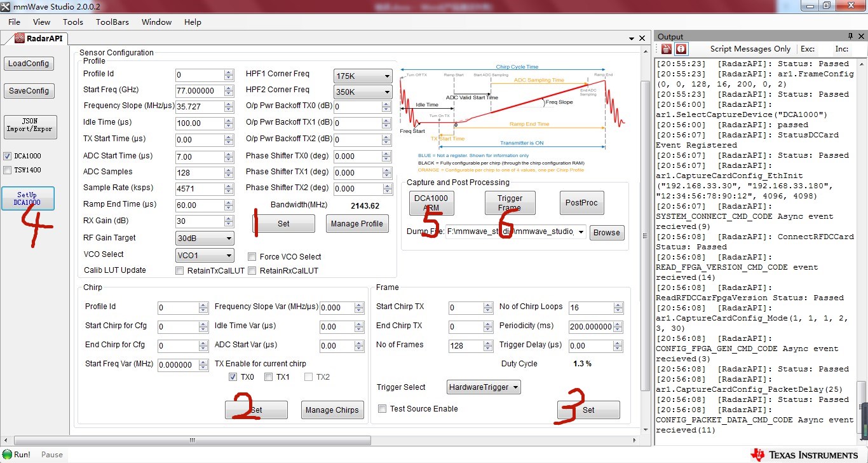Open the Help menu
Screen dimensions: 868x463
tap(193, 22)
